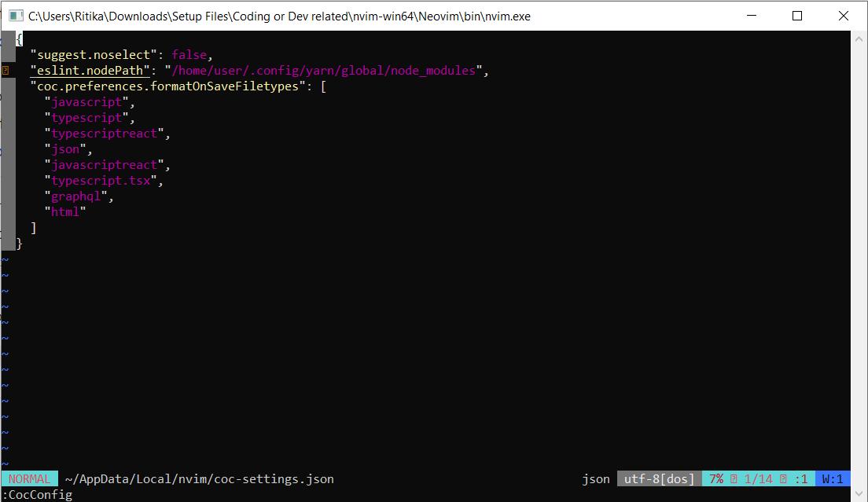This screenshot has height=502, width=868.
Task: Click the coc-settings.json file path in statusline
Action: pos(199,478)
